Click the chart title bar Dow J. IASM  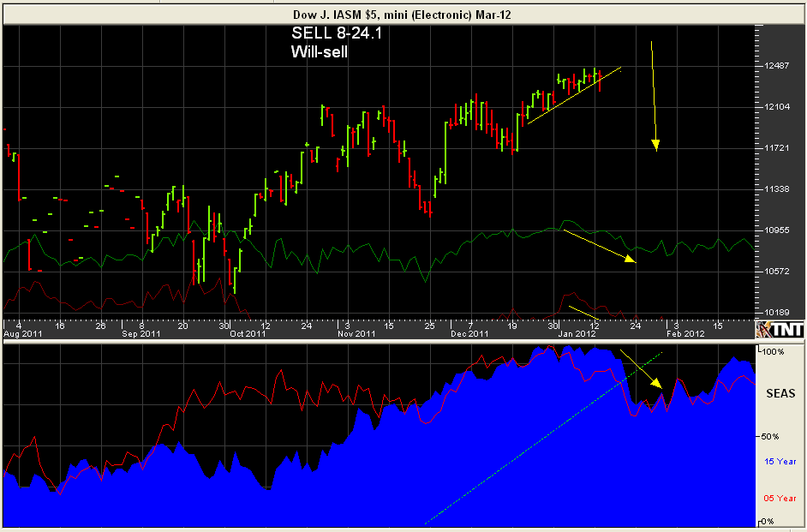coord(403,15)
